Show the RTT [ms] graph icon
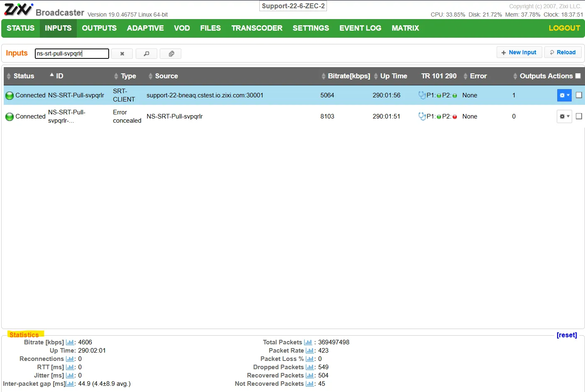Screen dimensions: 585x392 pos(70,367)
